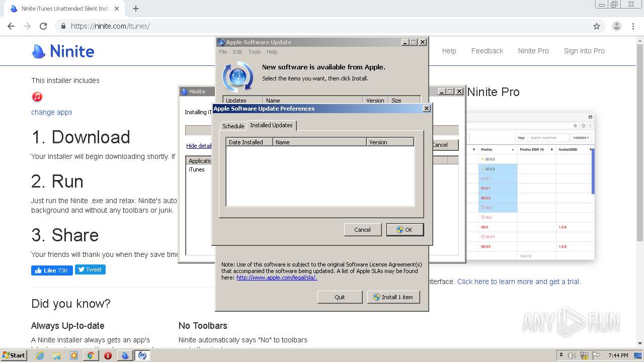Click Sign into Pro
644x362 pixels.
pyautogui.click(x=584, y=51)
